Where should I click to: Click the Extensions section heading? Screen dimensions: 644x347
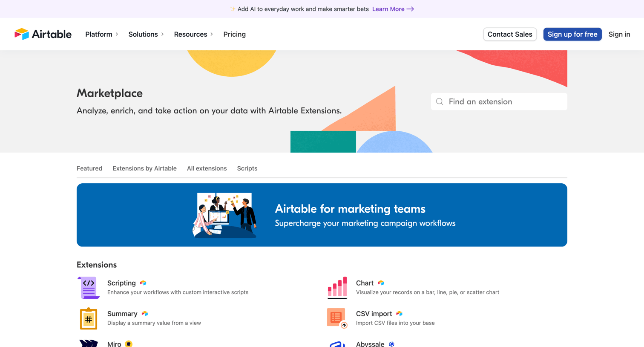(x=97, y=265)
